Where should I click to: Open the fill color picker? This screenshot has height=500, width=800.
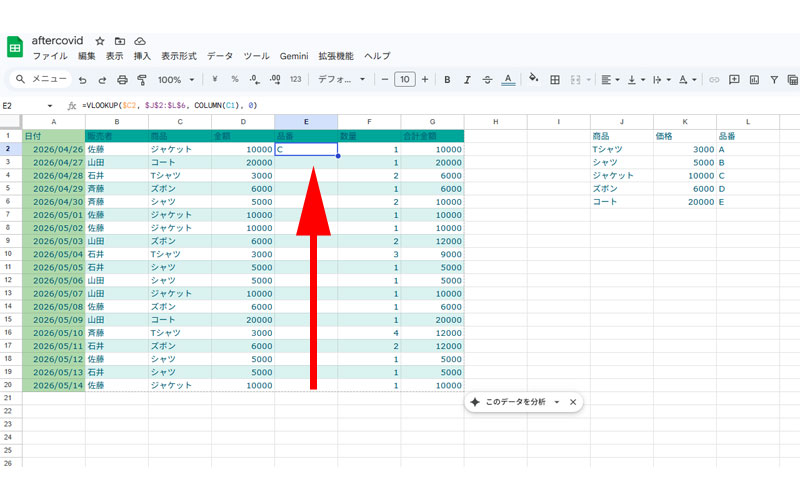[x=534, y=79]
